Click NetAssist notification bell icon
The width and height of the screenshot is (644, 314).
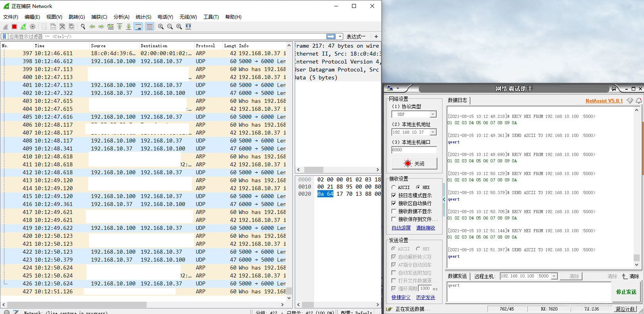[x=638, y=101]
